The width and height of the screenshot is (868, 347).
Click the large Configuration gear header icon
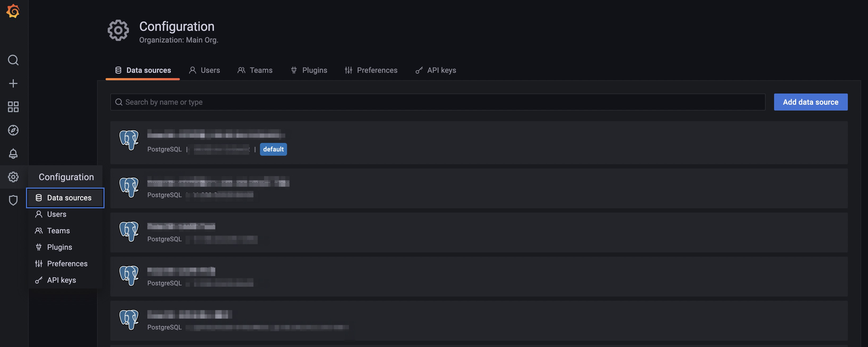tap(118, 31)
